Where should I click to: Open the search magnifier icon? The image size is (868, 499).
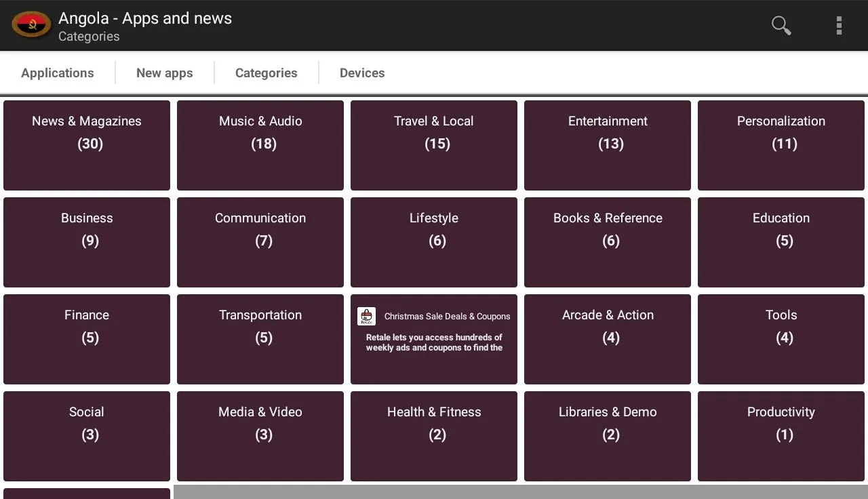point(781,25)
